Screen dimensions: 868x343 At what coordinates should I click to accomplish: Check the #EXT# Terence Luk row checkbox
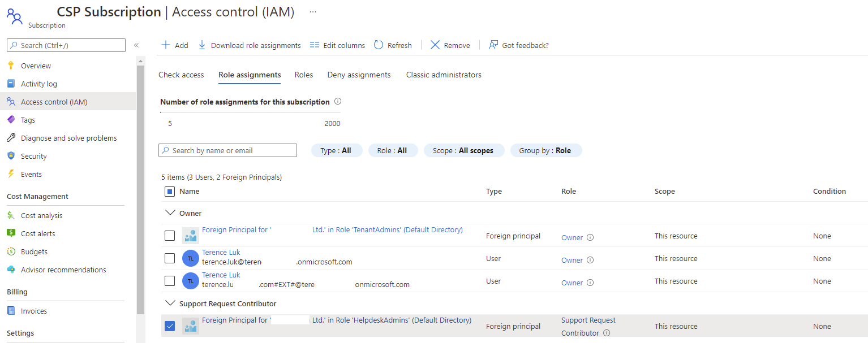click(x=170, y=281)
